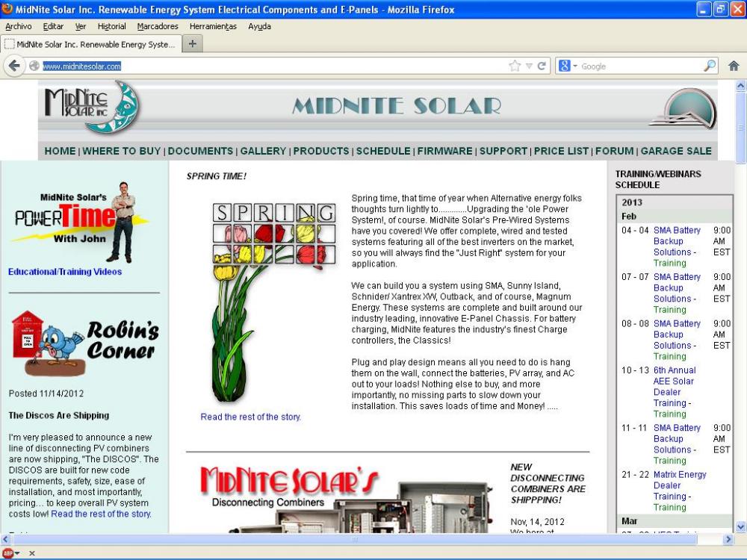
Task: Click the Robin's Corner bird image
Action: [x=85, y=343]
